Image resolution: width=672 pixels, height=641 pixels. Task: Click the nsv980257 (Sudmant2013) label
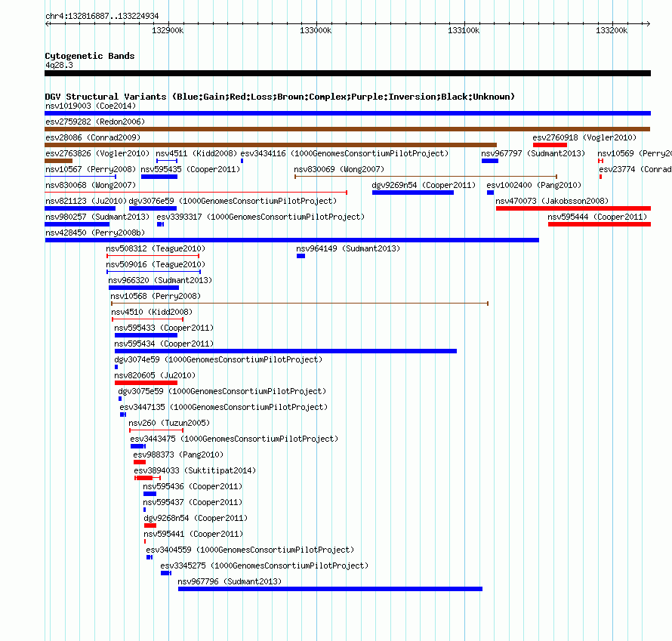click(x=97, y=217)
